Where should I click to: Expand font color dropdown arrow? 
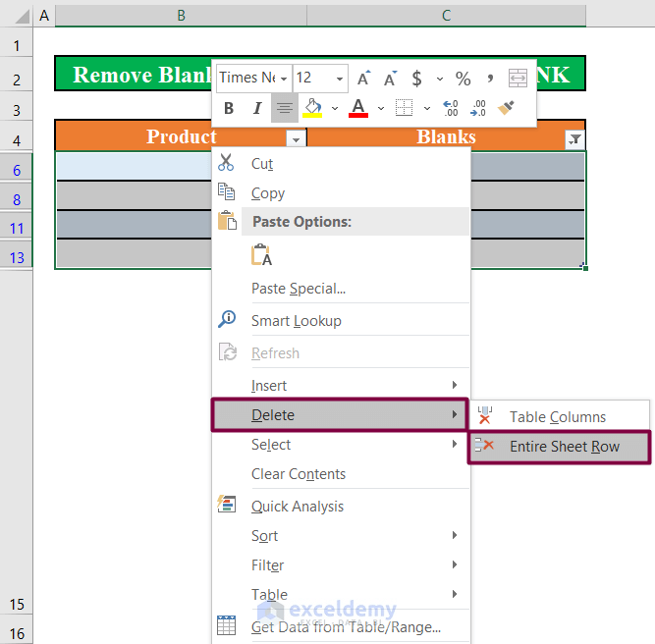coord(381,109)
